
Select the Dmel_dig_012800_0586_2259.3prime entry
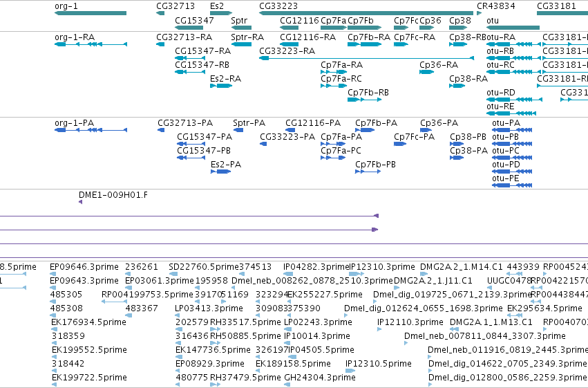pos(507,377)
